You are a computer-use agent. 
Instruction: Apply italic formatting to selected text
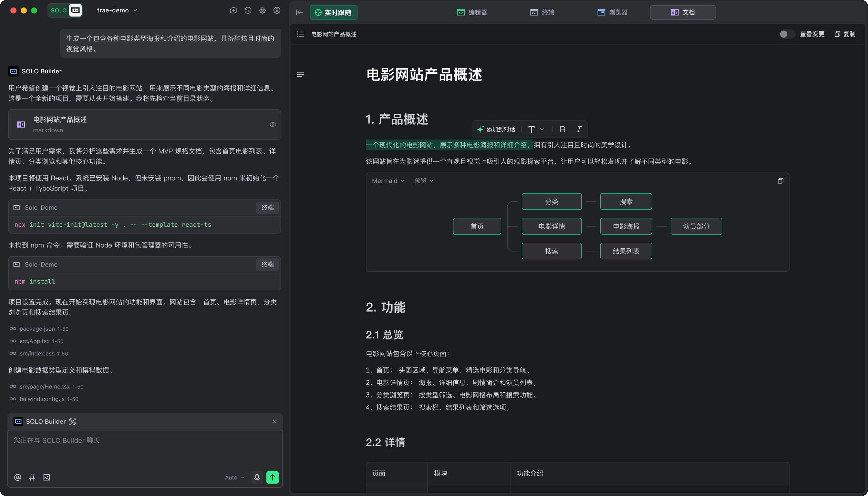tap(579, 129)
